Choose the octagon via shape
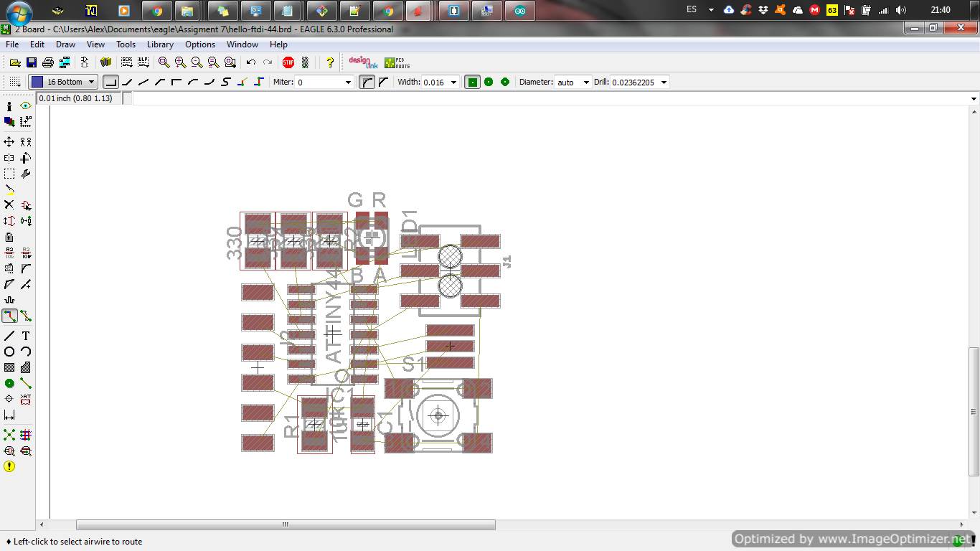Screen dimensions: 980x551 [x=505, y=82]
